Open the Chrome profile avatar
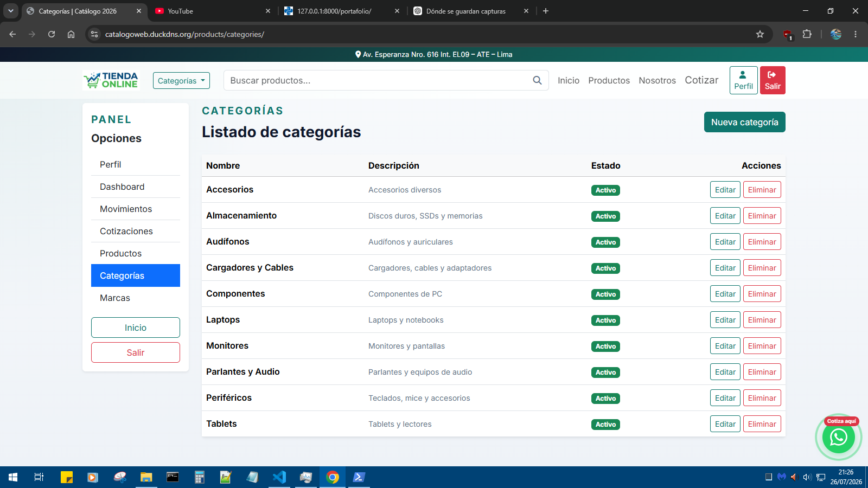The width and height of the screenshot is (868, 488). [x=836, y=34]
